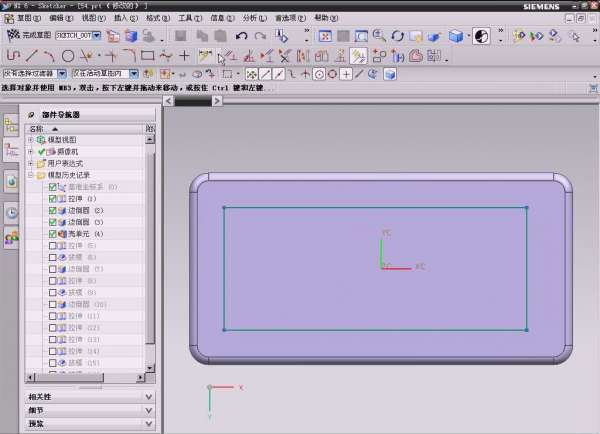Uncheck the 边倒圆 (2) feature checkbox
Viewport: 600px width, 434px height.
53,210
